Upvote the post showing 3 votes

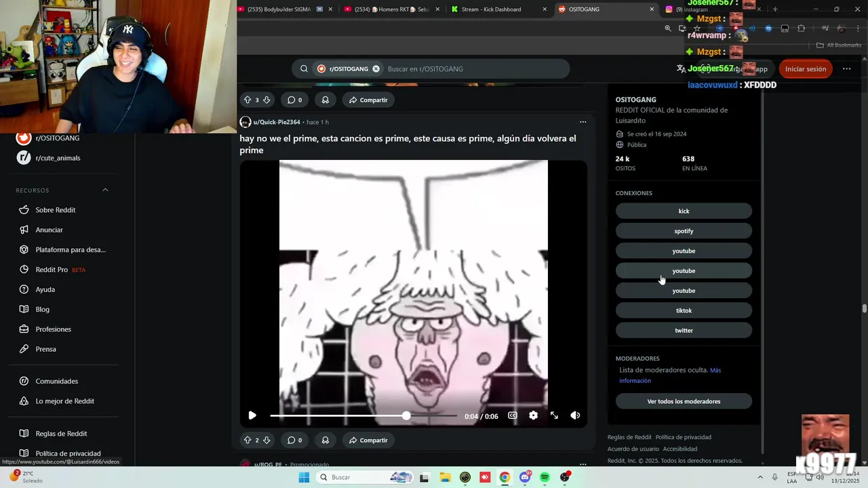point(248,100)
